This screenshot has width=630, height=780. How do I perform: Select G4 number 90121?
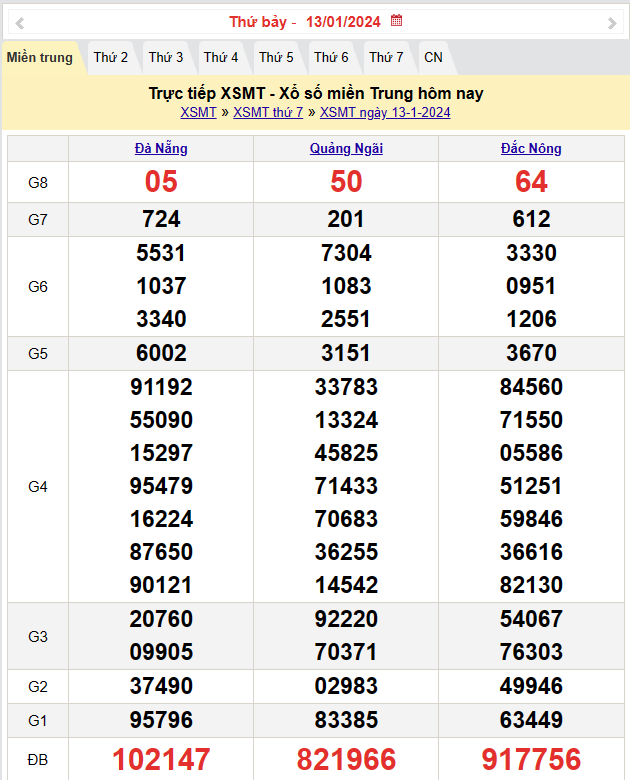tap(161, 585)
